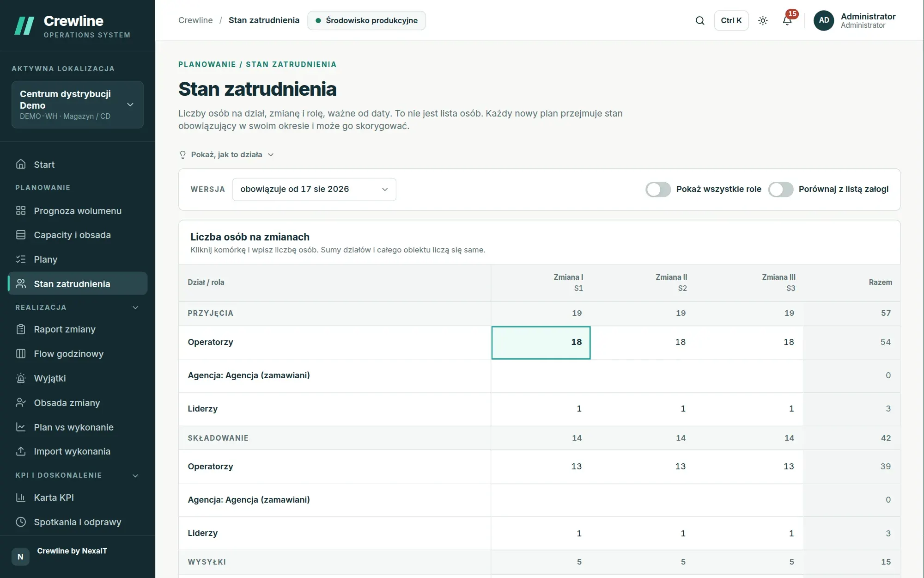
Task: Click the Crewline logo icon
Action: [24, 25]
